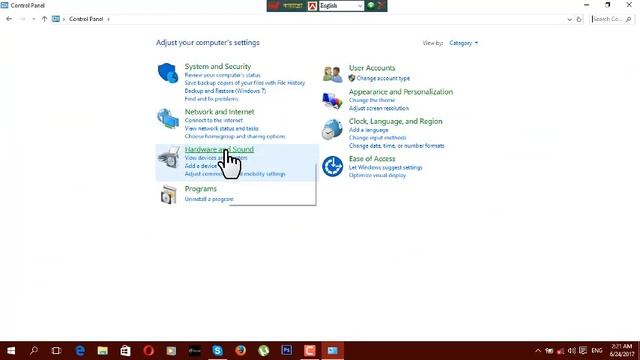Open Clock, Language, and Region category

pyautogui.click(x=396, y=121)
